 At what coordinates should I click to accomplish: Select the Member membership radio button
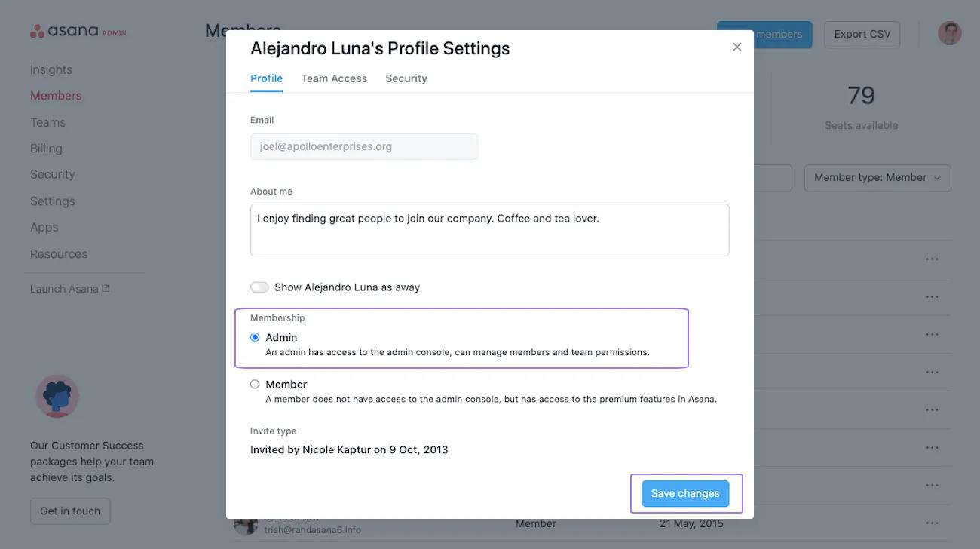tap(255, 383)
